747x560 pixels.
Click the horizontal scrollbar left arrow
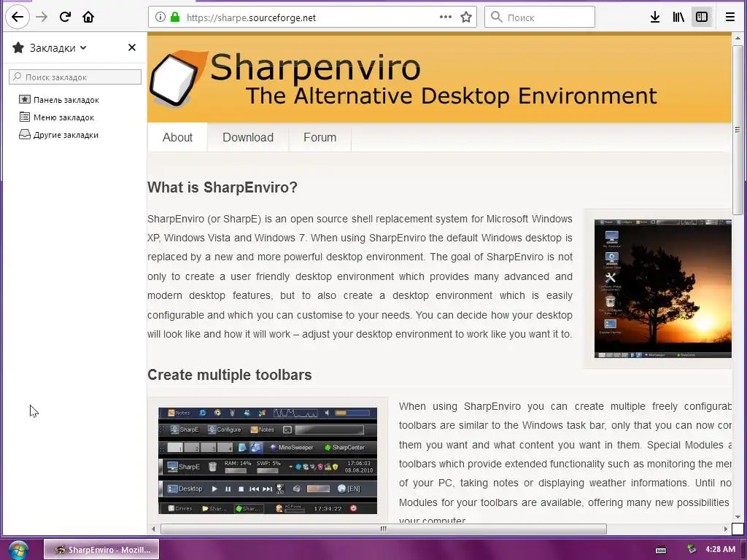[153, 529]
